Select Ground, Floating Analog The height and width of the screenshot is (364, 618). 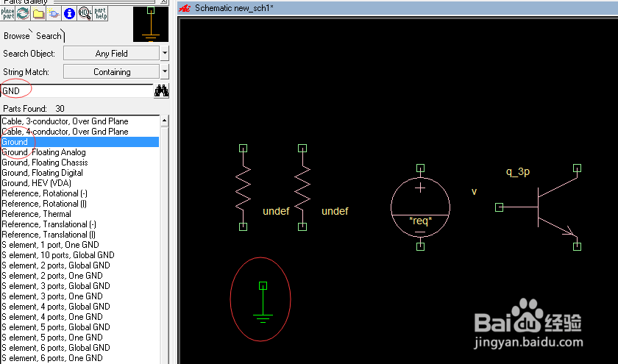point(80,152)
